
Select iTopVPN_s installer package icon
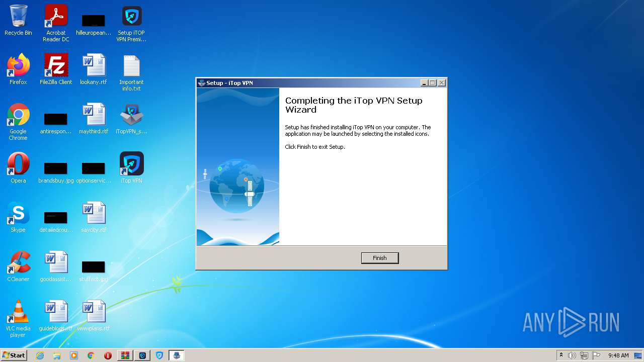click(x=131, y=119)
